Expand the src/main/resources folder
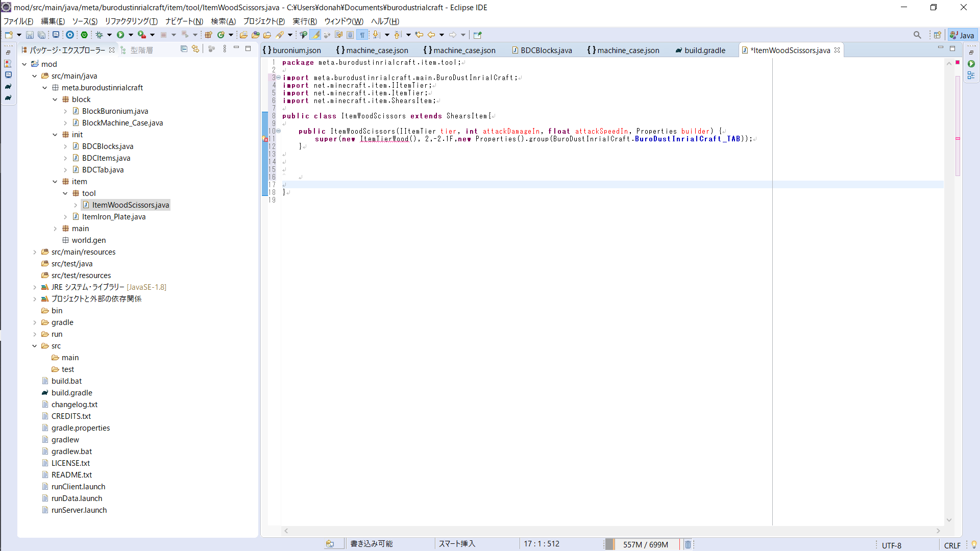This screenshot has height=551, width=980. coord(35,252)
